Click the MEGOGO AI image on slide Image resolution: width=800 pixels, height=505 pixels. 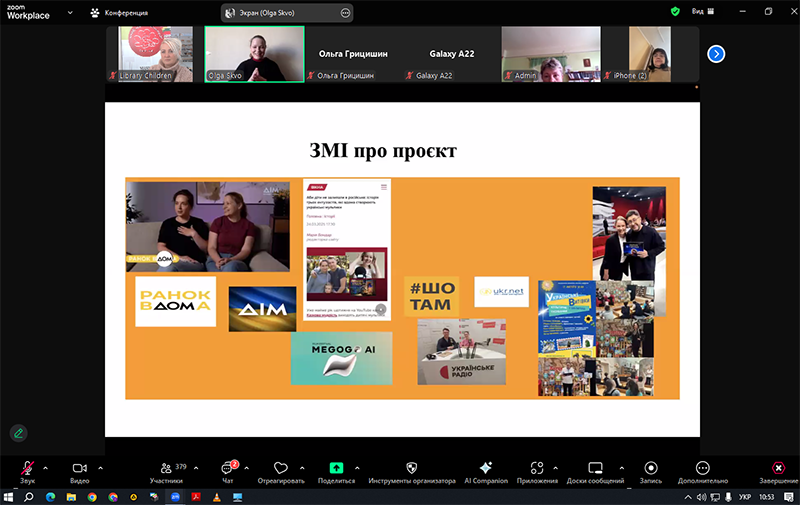coord(341,358)
